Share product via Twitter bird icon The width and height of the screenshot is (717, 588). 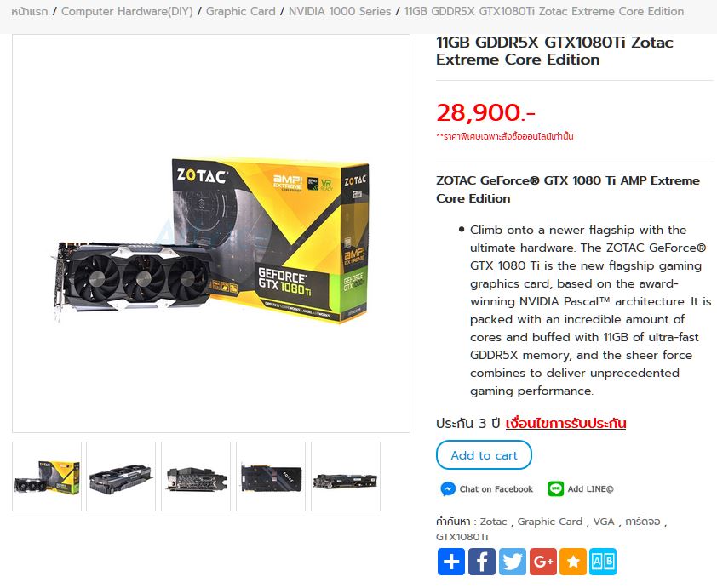[512, 562]
